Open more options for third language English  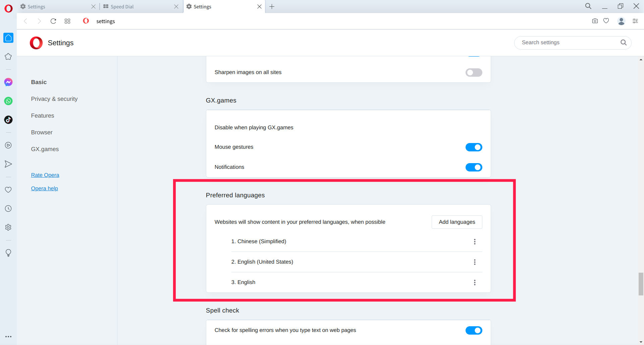475,282
